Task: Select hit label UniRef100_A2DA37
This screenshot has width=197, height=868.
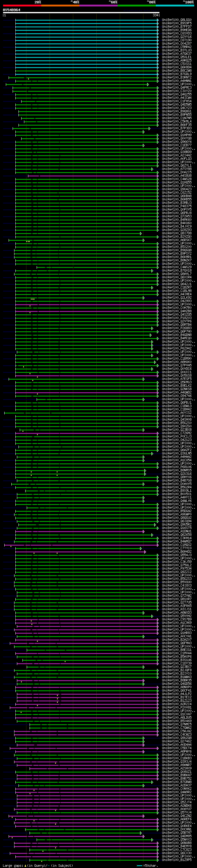Action: point(177,785)
